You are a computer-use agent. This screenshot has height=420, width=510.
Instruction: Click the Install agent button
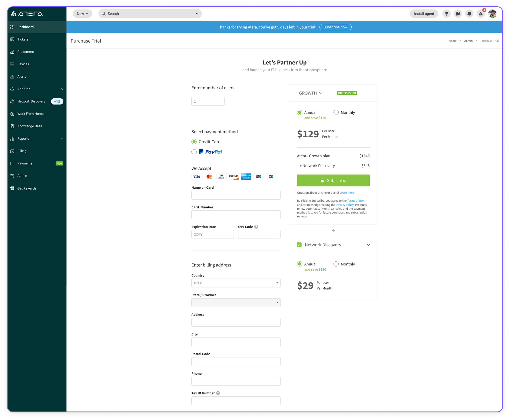[424, 14]
